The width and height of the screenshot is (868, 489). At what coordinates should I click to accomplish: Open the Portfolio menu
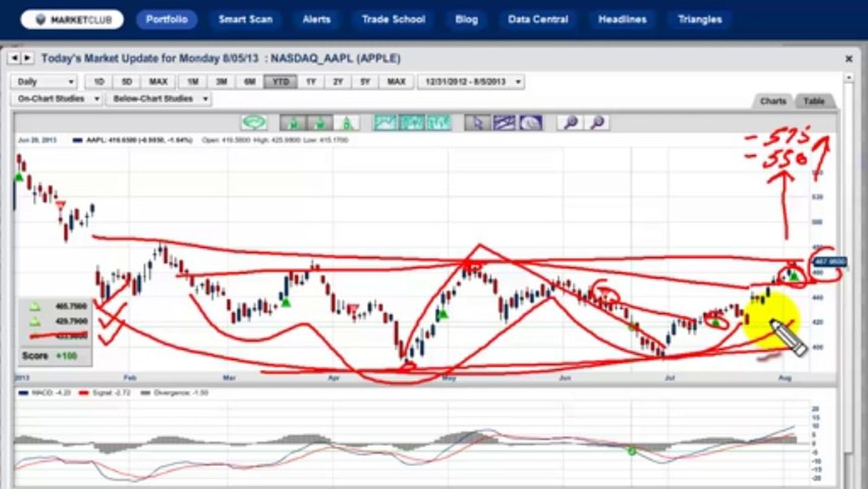pyautogui.click(x=167, y=19)
